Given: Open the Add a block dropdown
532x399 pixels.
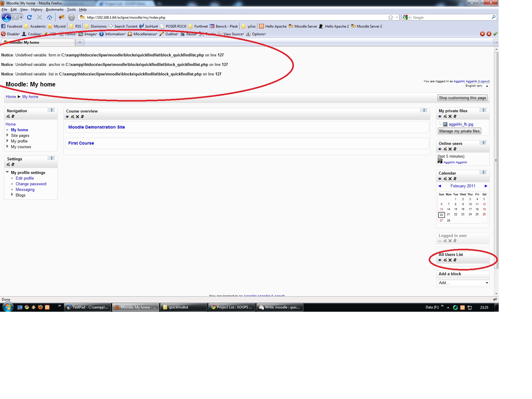Looking at the screenshot, I should click(x=463, y=283).
